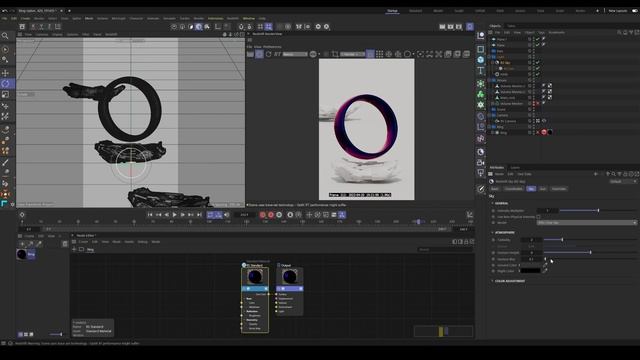Click the grid overlay icon in RenderView
The image size is (640, 360).
tap(380, 54)
